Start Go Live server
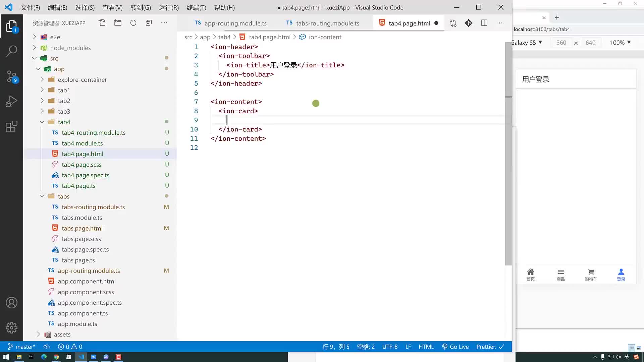 coord(455,347)
